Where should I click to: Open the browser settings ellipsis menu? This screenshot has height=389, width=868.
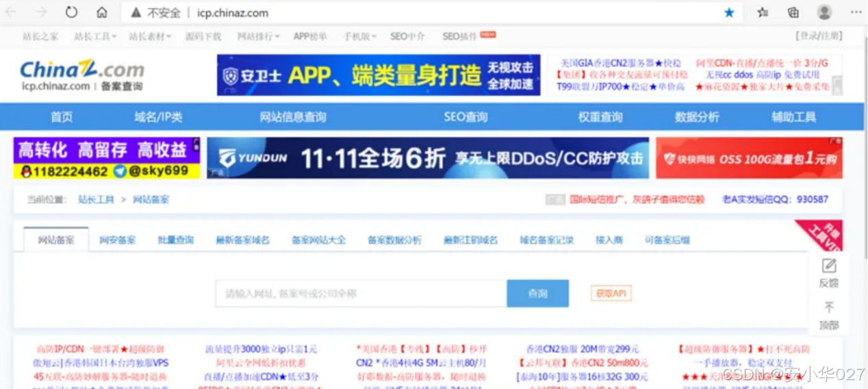[856, 12]
